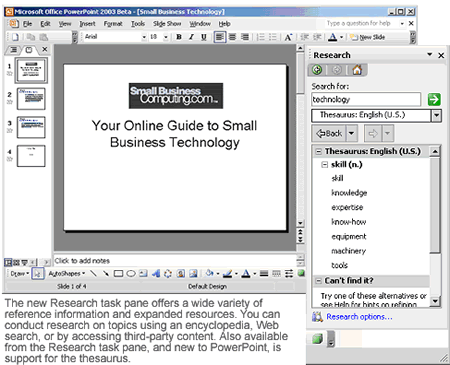
Task: Switch to Slide Sorter view
Action: 16,262
